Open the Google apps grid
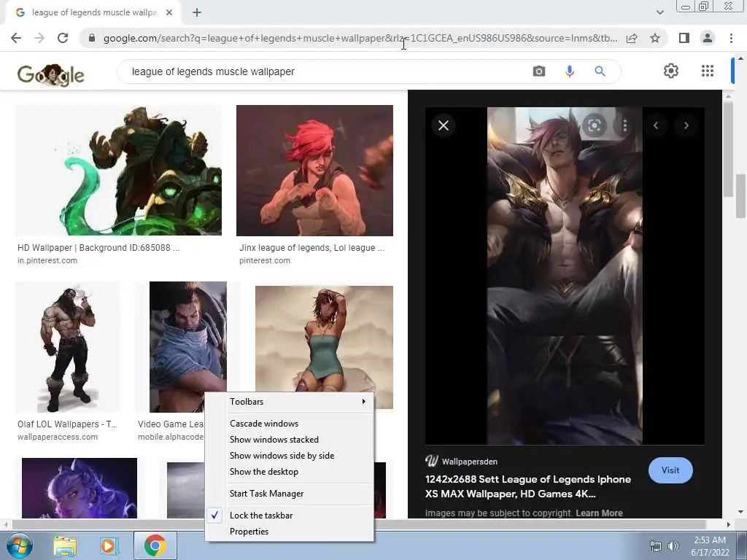The width and height of the screenshot is (747, 560). click(708, 71)
